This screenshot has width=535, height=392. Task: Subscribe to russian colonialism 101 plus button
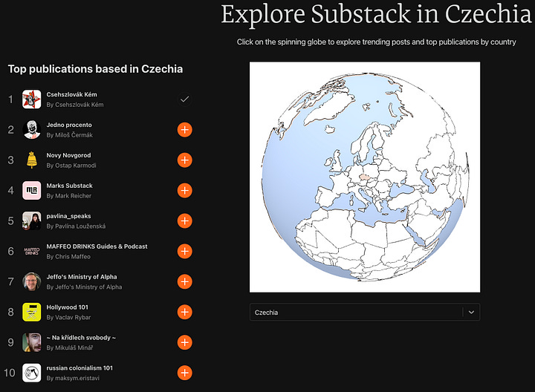coord(184,373)
